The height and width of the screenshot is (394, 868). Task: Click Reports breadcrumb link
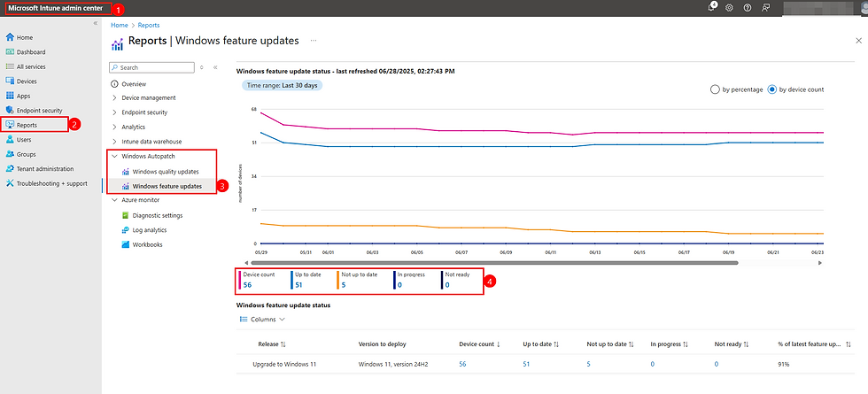[x=149, y=26]
